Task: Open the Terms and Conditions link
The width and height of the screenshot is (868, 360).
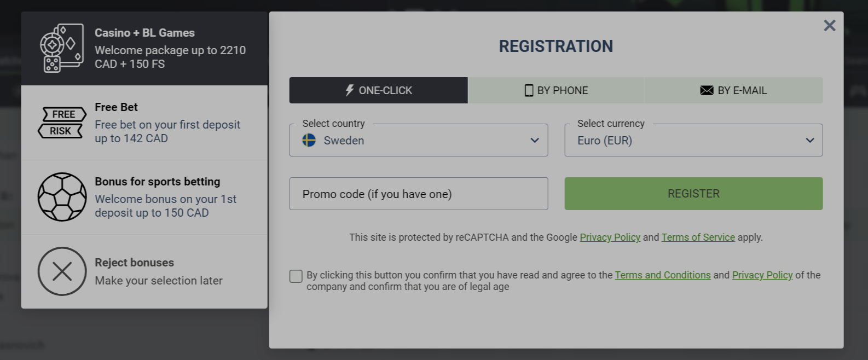Action: (662, 275)
